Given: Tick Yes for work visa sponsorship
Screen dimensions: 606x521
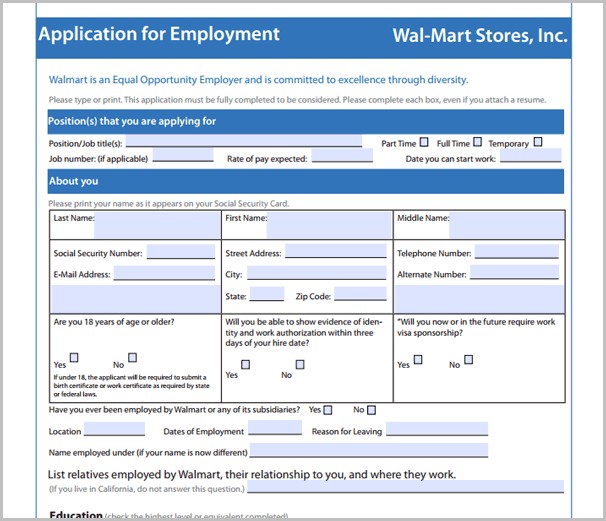Looking at the screenshot, I should click(x=418, y=359).
